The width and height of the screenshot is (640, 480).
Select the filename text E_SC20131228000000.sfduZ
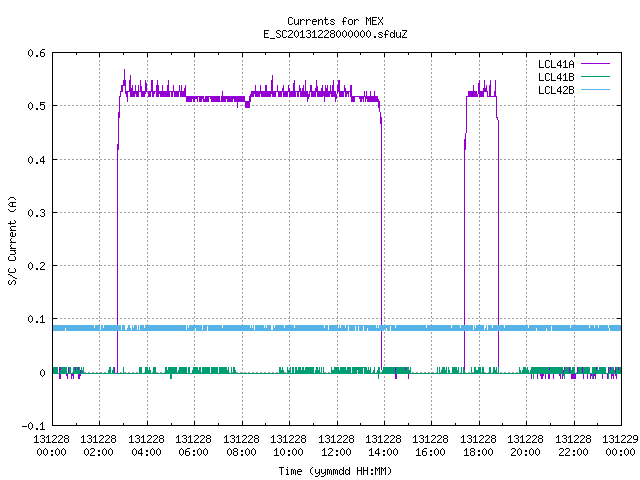point(335,34)
